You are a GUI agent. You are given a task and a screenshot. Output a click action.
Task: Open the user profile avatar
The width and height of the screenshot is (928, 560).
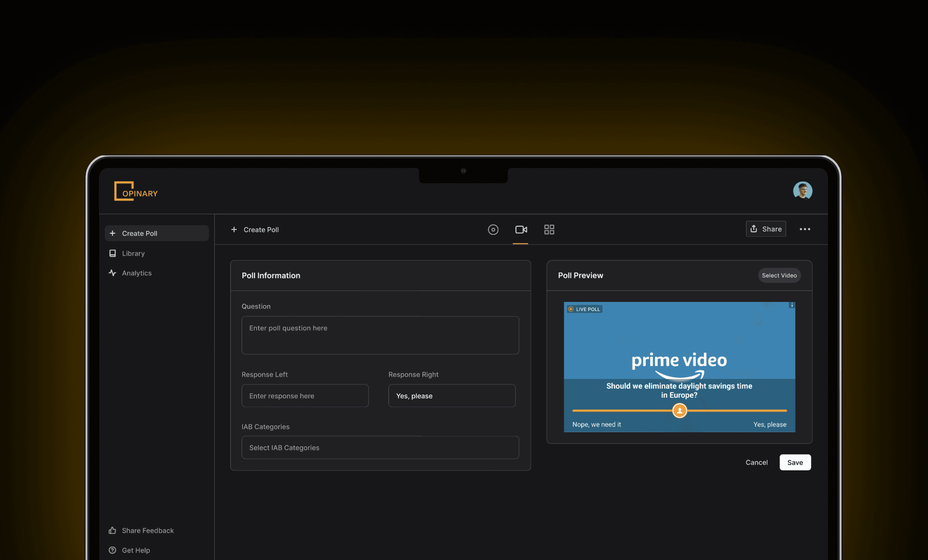(802, 191)
